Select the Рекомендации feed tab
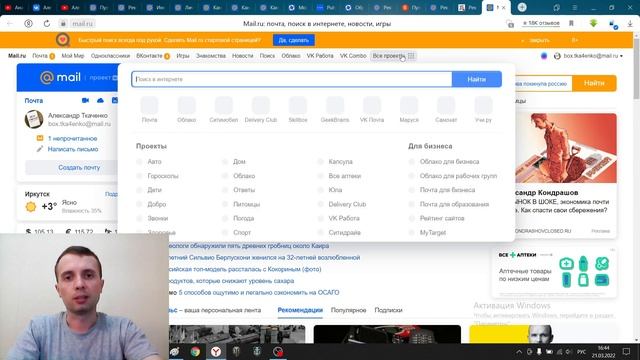 coord(300,310)
